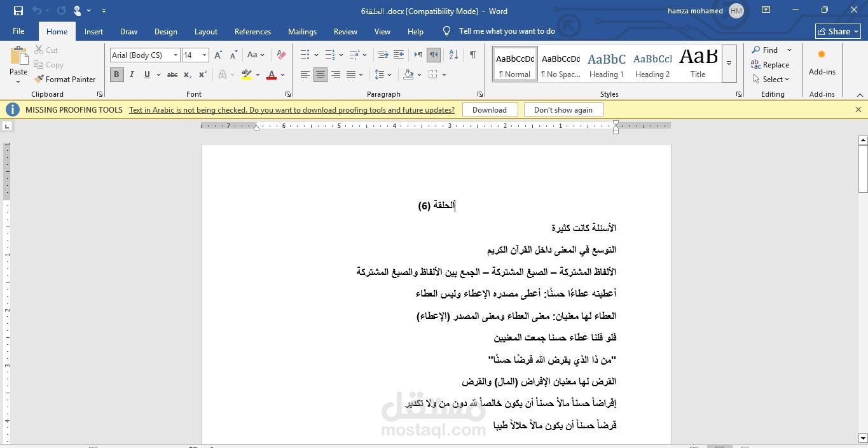
Task: Align text right
Action: coord(336,75)
